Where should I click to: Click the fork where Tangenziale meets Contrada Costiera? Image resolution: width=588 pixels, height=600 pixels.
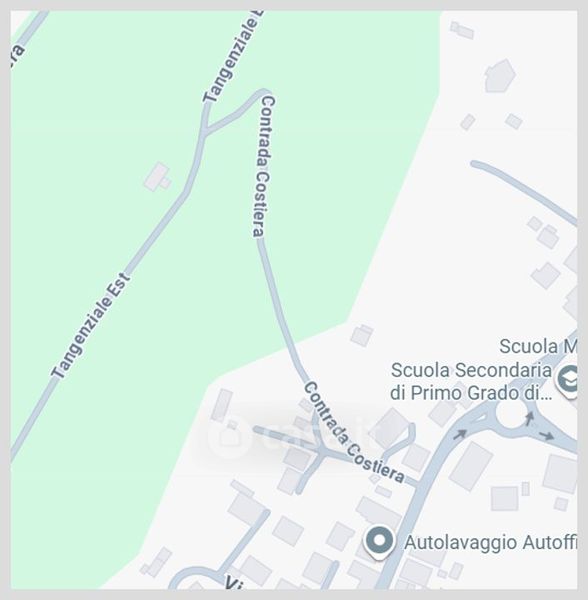point(206,129)
